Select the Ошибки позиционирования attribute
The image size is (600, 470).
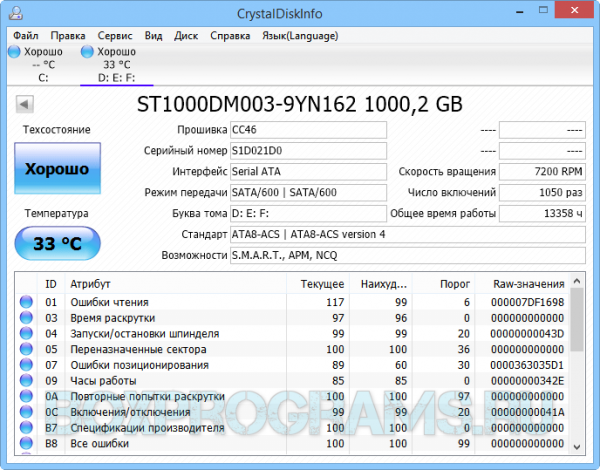[139, 365]
